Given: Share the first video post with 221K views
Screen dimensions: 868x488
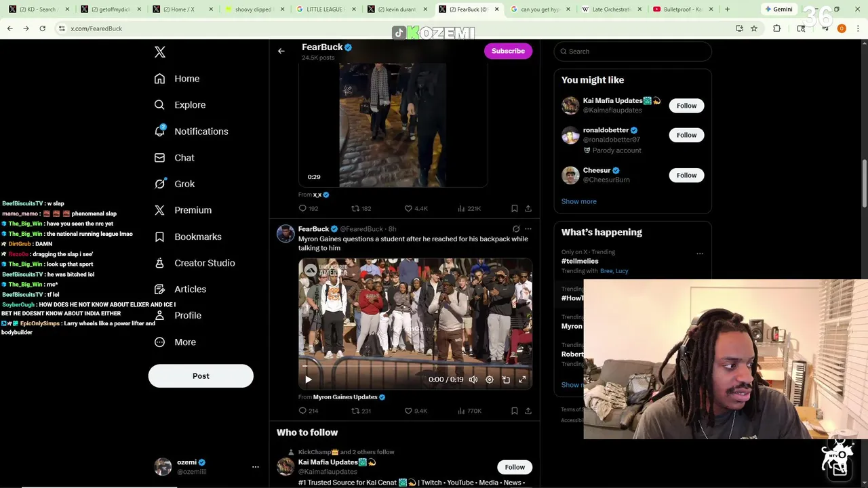Looking at the screenshot, I should pyautogui.click(x=528, y=209).
